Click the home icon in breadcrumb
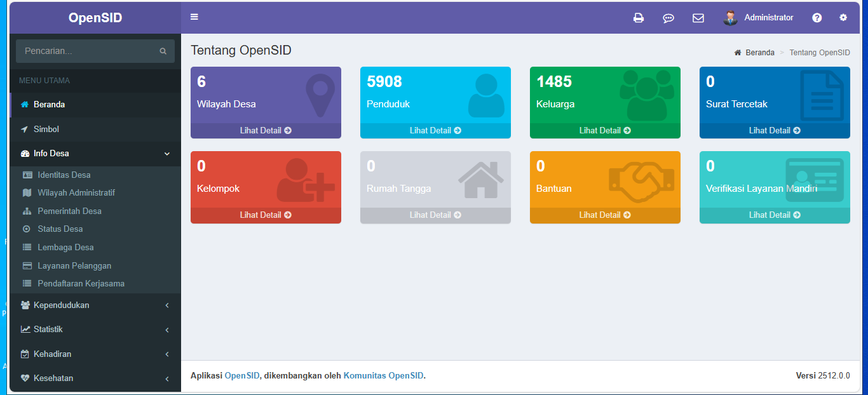 pos(738,53)
